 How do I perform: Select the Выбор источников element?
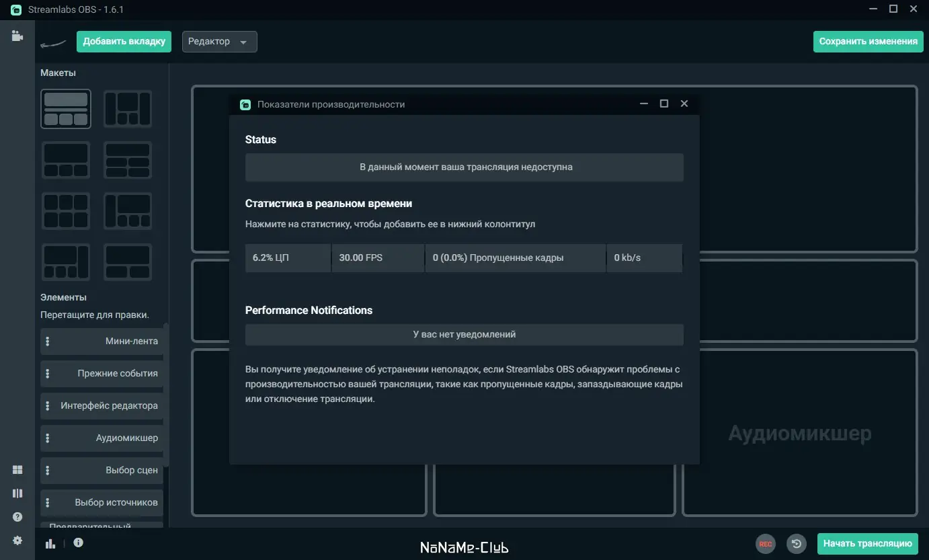click(102, 503)
